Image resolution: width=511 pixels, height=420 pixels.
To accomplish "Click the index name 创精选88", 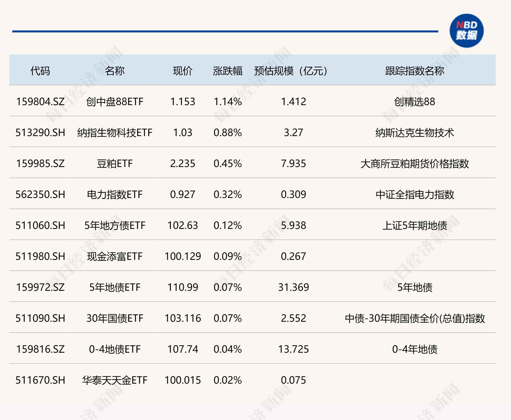I will (x=415, y=102).
